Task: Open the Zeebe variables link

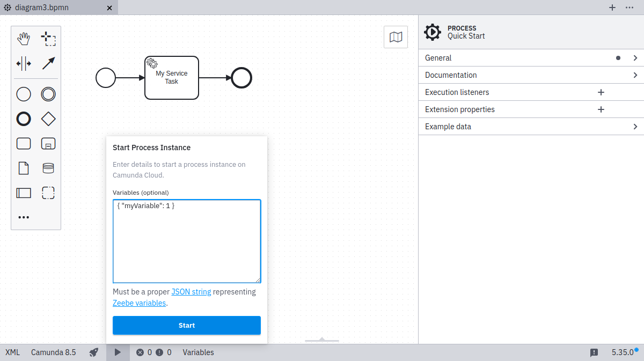Action: click(139, 303)
